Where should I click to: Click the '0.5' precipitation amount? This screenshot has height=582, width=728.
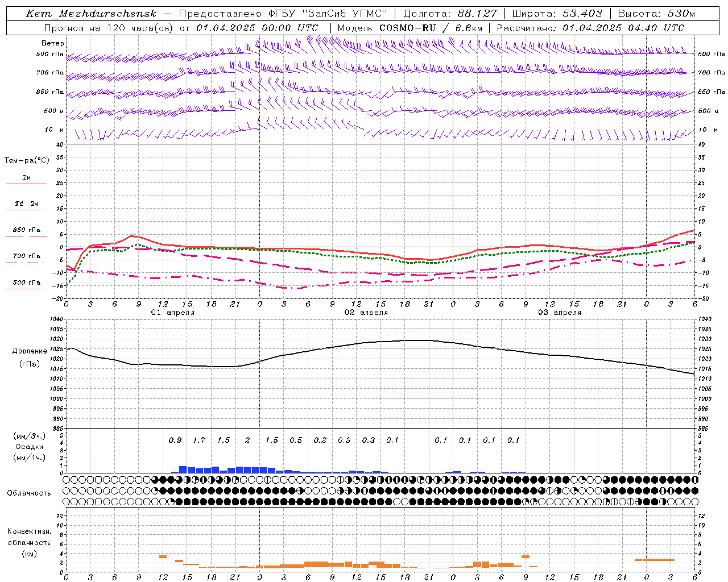[x=296, y=440]
